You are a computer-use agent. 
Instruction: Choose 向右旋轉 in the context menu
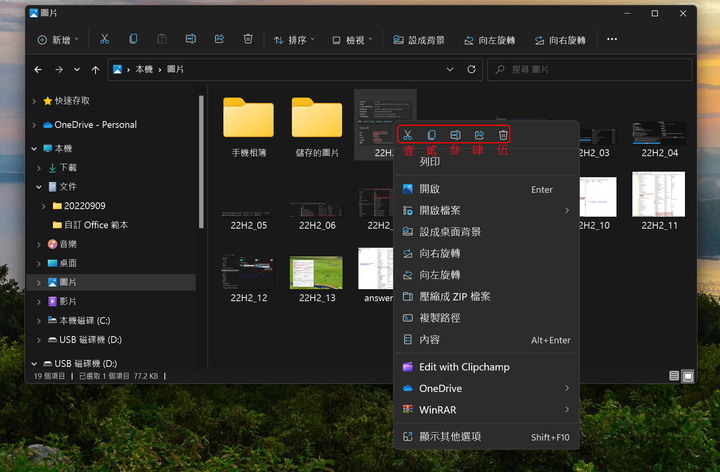pyautogui.click(x=487, y=253)
